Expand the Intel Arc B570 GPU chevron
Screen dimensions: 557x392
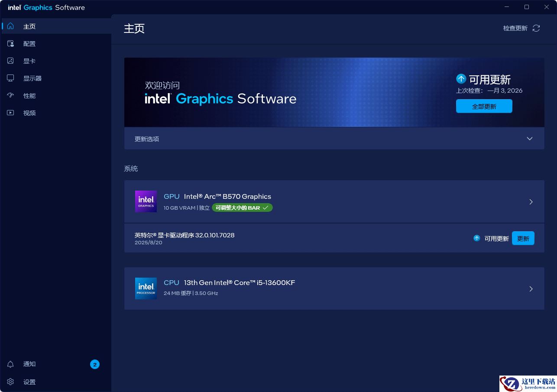tap(531, 202)
